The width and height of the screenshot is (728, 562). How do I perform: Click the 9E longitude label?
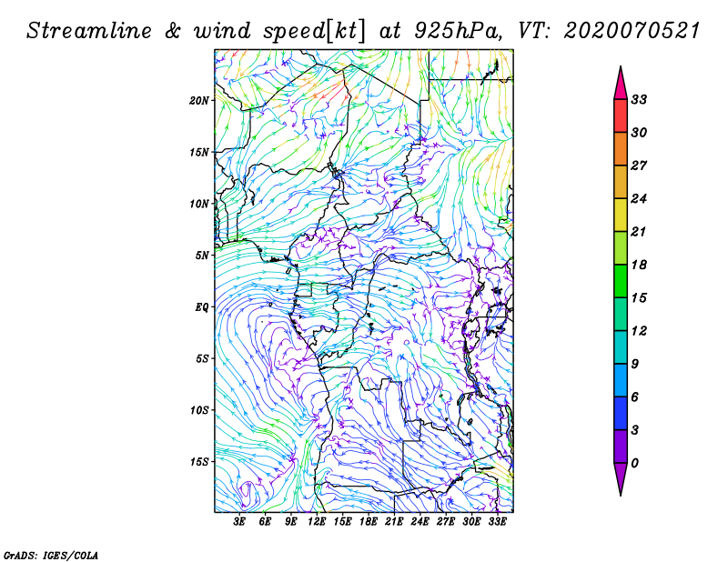[290, 522]
